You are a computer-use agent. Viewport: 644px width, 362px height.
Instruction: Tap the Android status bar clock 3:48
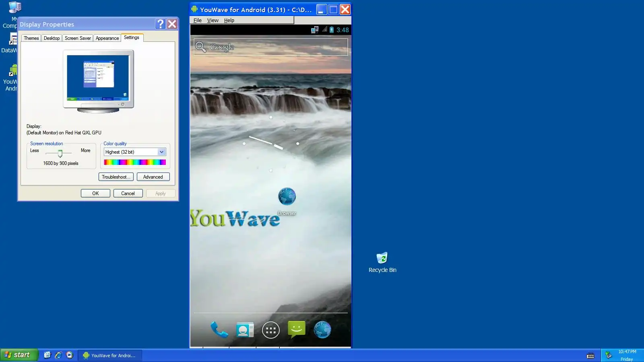343,30
